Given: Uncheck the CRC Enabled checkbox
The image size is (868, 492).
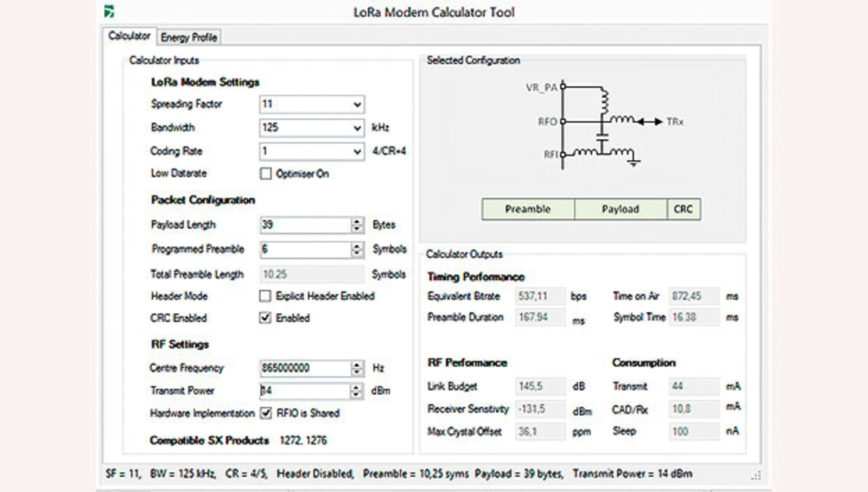Looking at the screenshot, I should (266, 318).
